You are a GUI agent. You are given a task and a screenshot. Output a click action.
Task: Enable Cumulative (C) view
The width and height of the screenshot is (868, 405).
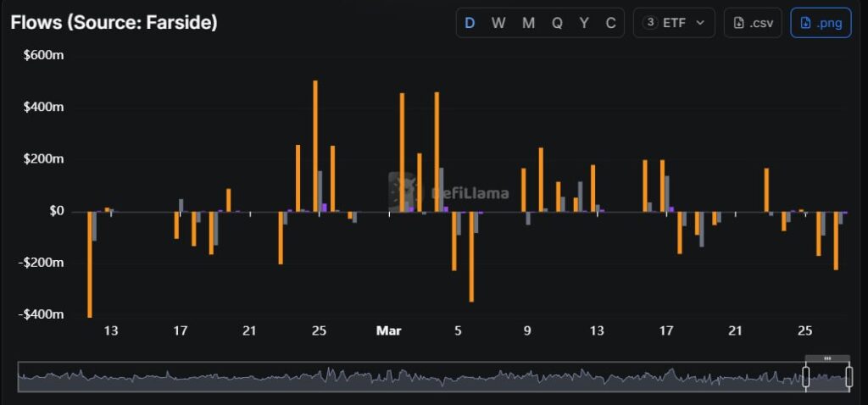coord(610,23)
